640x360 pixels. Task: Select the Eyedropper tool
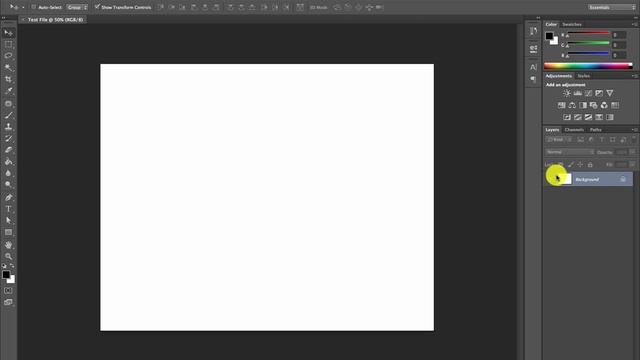pos(8,91)
